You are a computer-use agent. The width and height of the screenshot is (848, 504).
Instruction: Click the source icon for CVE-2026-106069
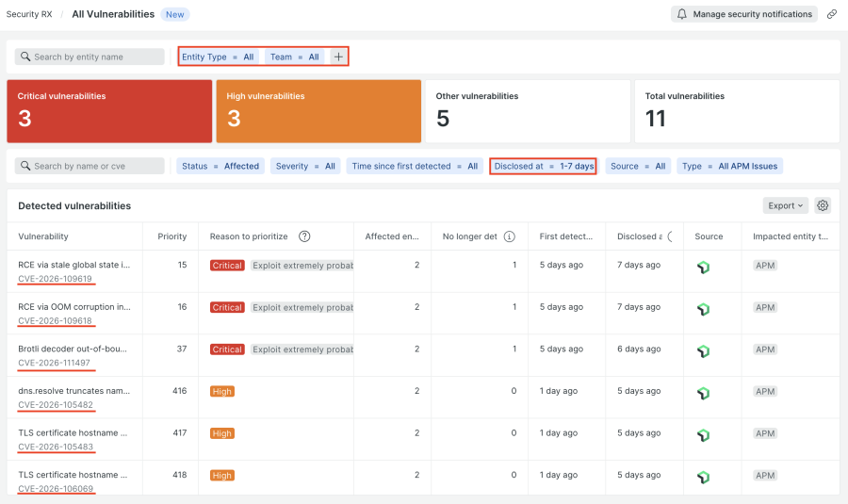coord(703,477)
